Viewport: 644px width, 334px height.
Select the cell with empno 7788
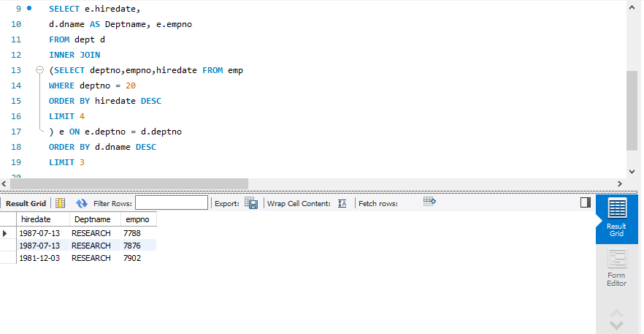139,233
